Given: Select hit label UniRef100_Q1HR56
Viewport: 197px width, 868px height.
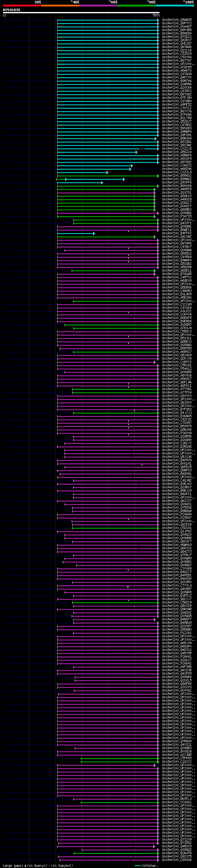Looking at the screenshot, I should pos(177,436).
